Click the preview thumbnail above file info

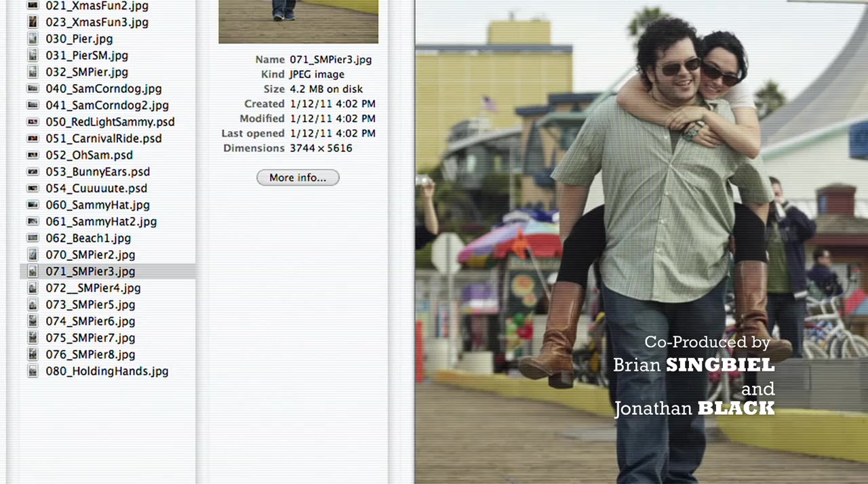point(298,21)
